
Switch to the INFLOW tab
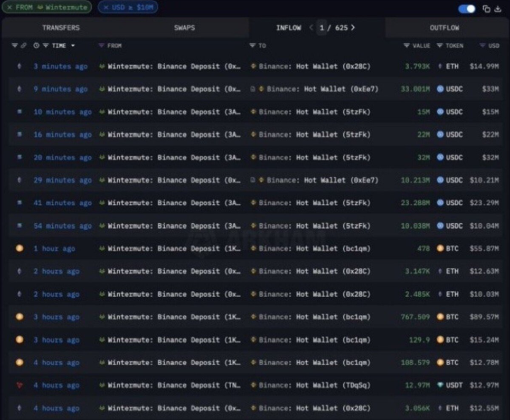point(288,27)
